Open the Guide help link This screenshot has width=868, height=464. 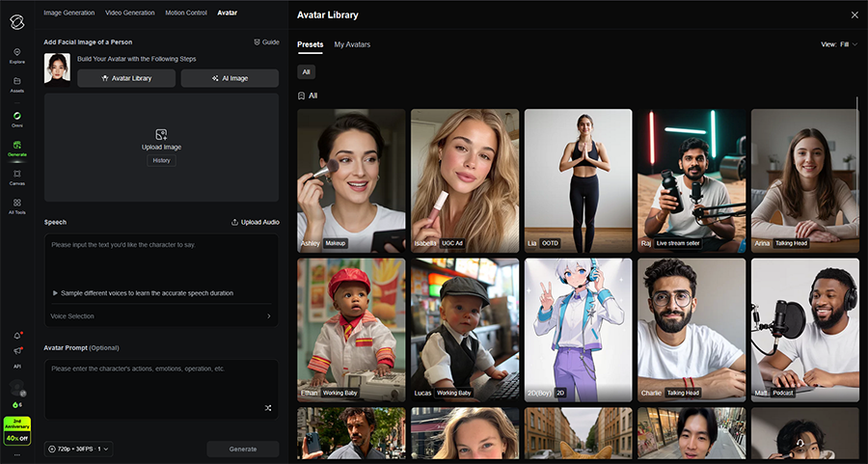click(x=266, y=42)
